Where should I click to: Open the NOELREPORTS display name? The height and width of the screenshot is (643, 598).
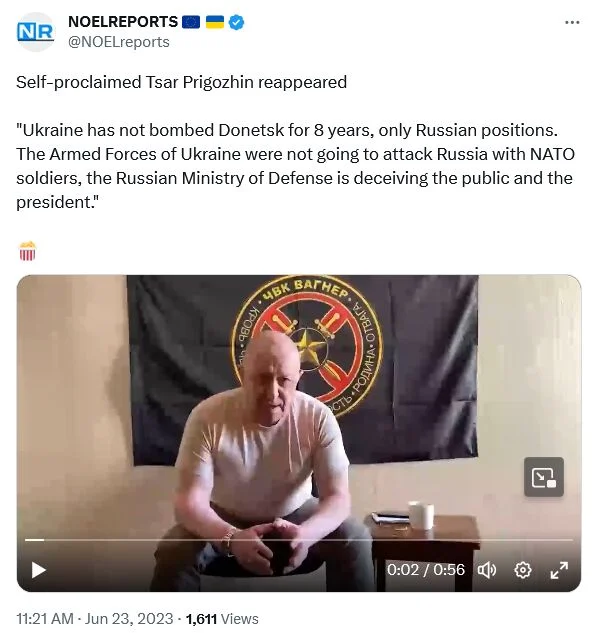click(x=123, y=22)
